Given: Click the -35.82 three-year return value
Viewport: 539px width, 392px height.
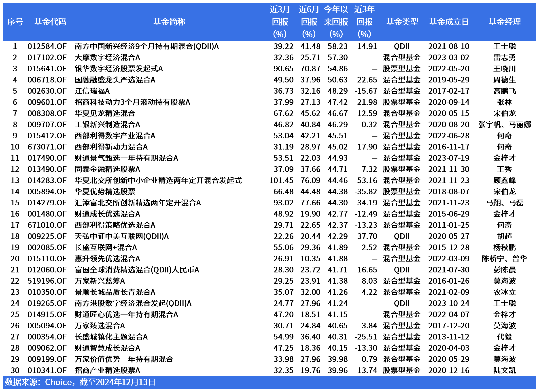Looking at the screenshot, I should 366,191.
